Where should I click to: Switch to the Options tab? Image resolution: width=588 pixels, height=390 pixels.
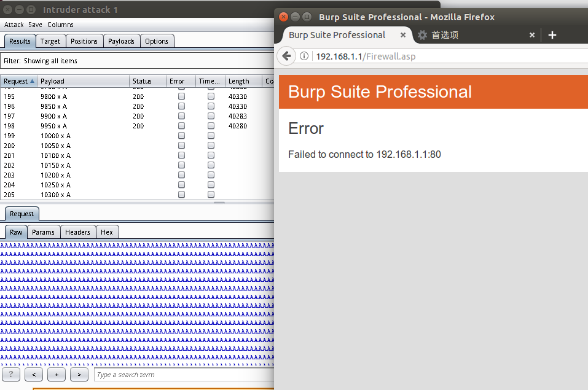157,41
